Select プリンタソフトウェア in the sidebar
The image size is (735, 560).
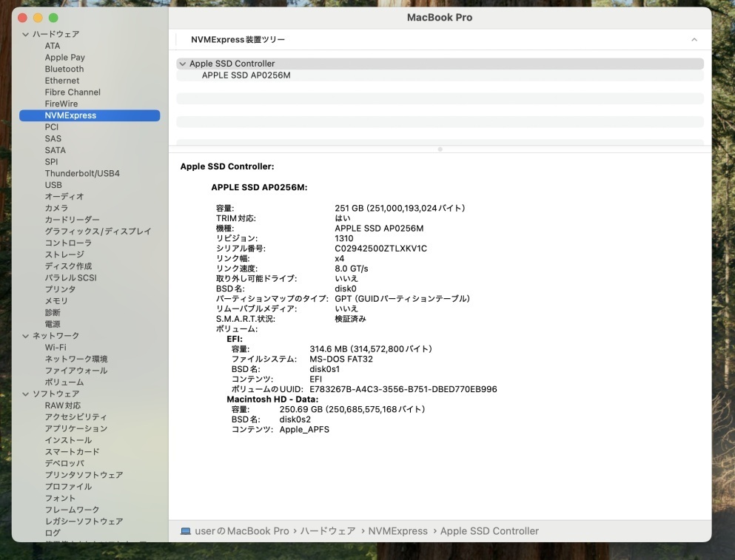click(84, 475)
